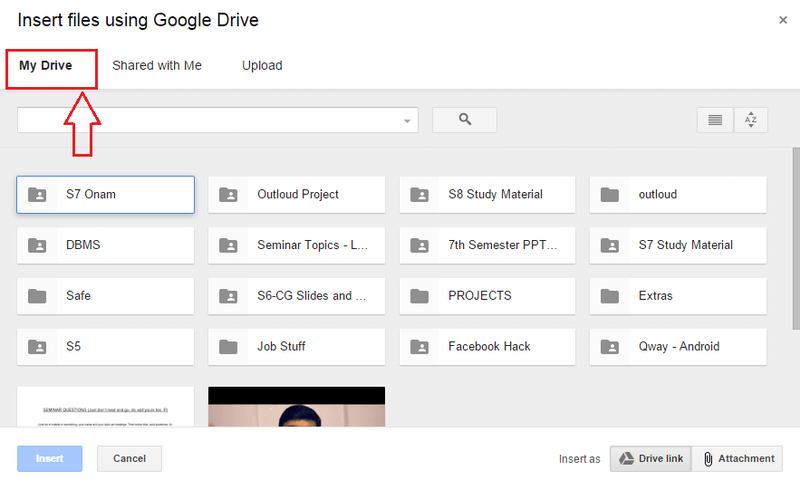The height and width of the screenshot is (490, 800).
Task: Select the S7 Onam shared folder icon
Action: coord(37,194)
